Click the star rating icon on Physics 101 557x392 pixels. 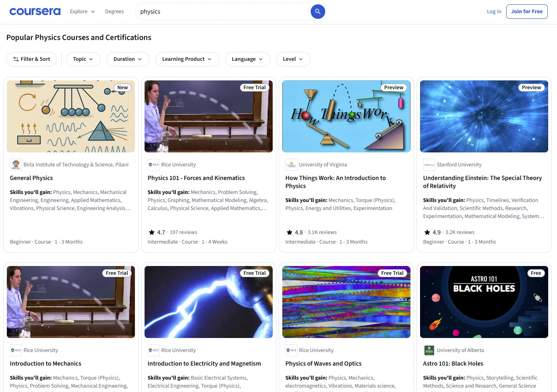(x=152, y=232)
